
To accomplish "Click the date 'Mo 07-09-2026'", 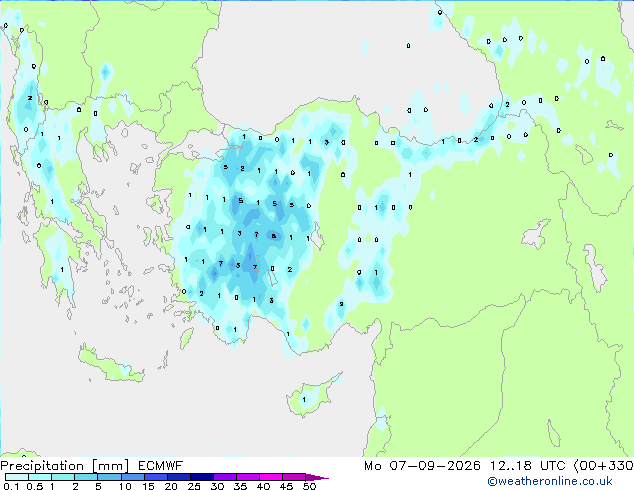I will [x=423, y=466].
